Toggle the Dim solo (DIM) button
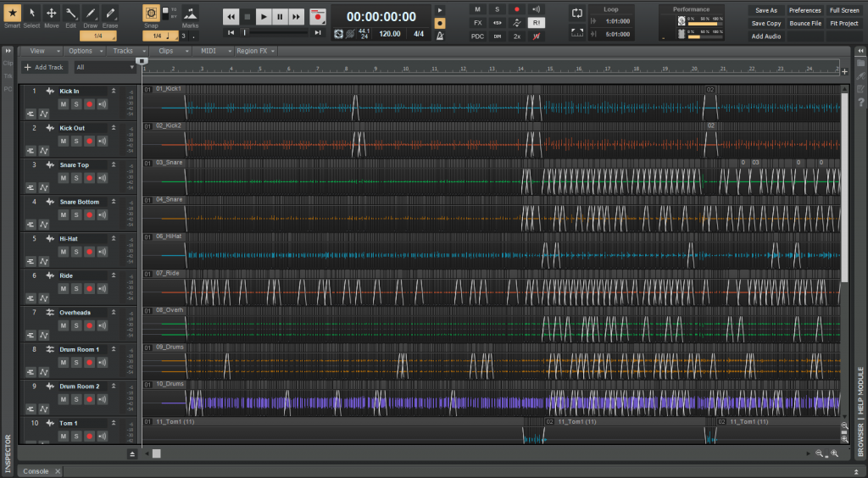Viewport: 868px width, 478px height. 497,36
